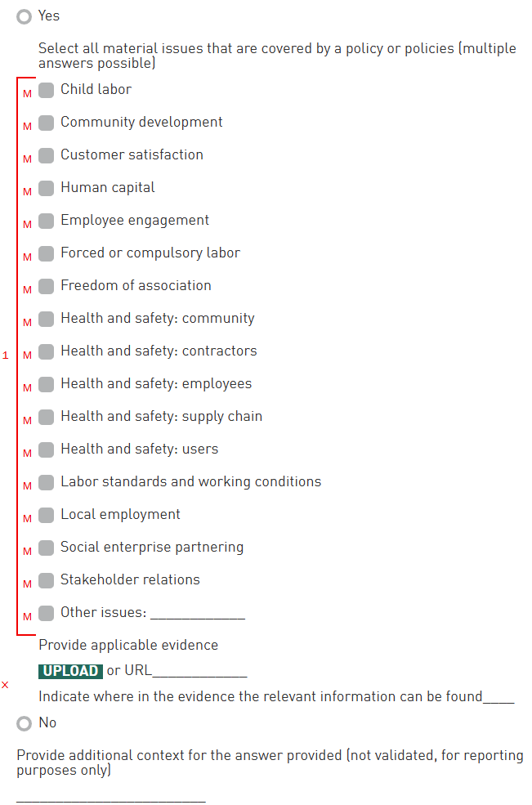Select Employee engagement checkbox
532x805 pixels.
point(47,221)
